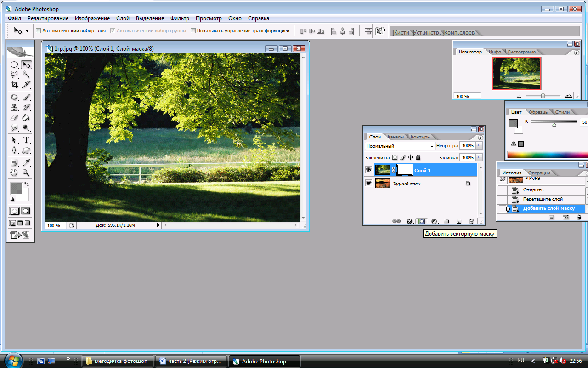
Task: Toggle lock position cross-arrows icon
Action: [411, 157]
